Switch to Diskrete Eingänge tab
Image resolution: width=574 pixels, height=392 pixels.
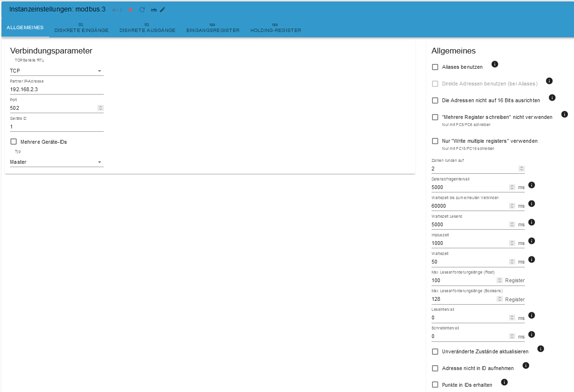[x=81, y=28]
